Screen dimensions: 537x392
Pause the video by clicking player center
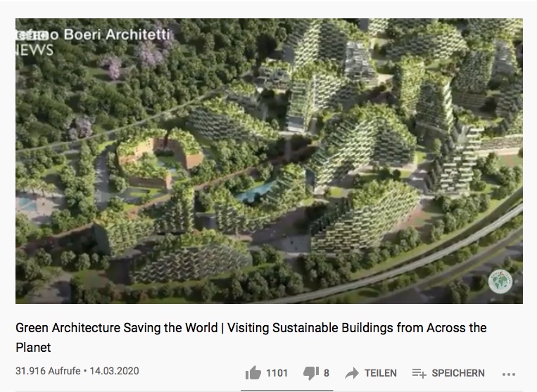tap(269, 161)
